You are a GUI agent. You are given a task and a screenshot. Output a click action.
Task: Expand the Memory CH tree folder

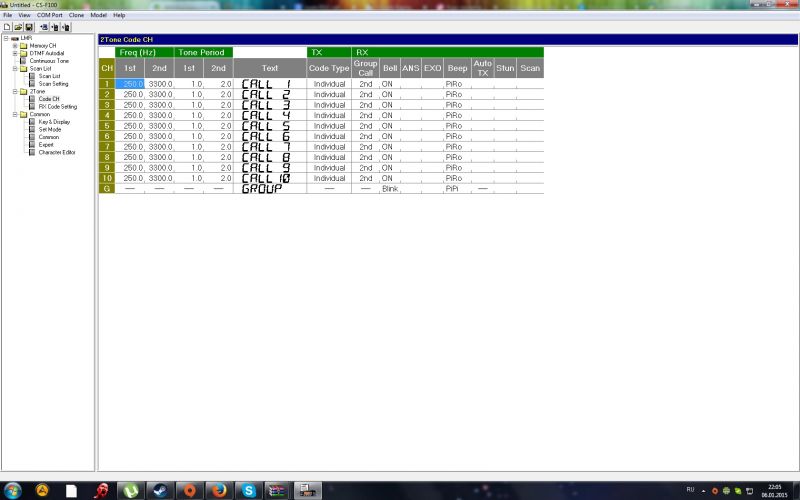(14, 45)
